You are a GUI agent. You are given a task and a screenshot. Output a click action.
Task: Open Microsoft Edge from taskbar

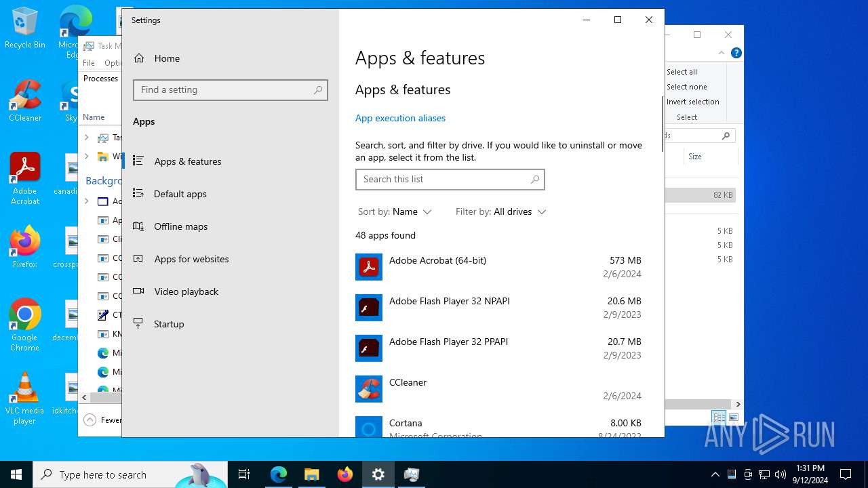pos(279,474)
